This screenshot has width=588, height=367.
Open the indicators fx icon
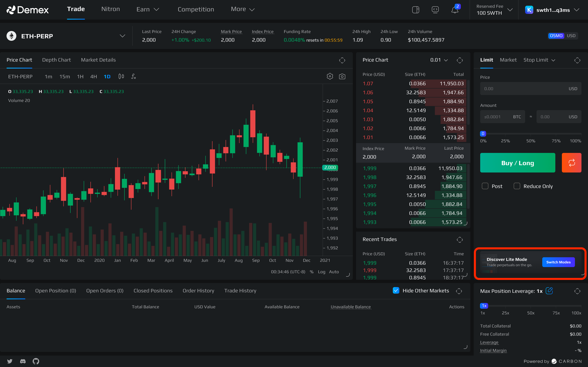pyautogui.click(x=133, y=76)
